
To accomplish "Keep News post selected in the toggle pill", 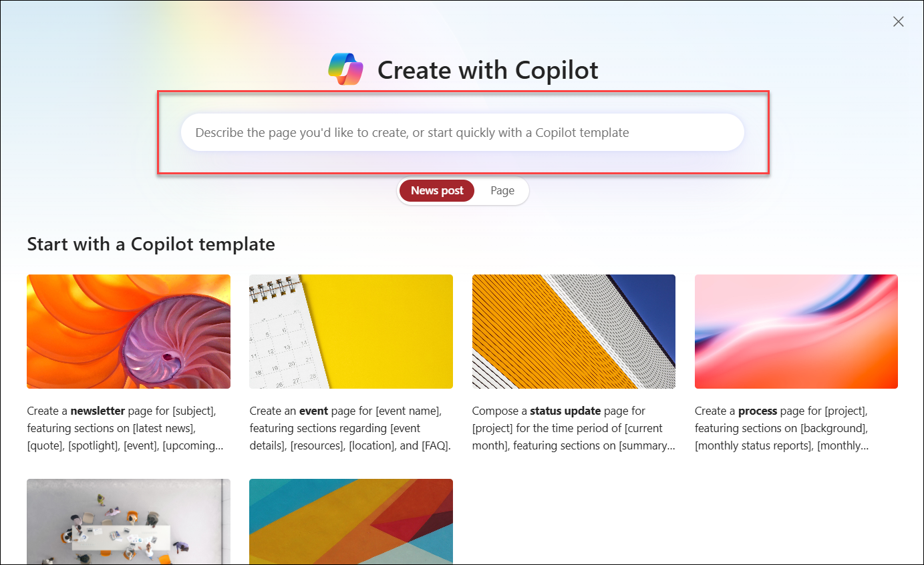I will tap(436, 190).
